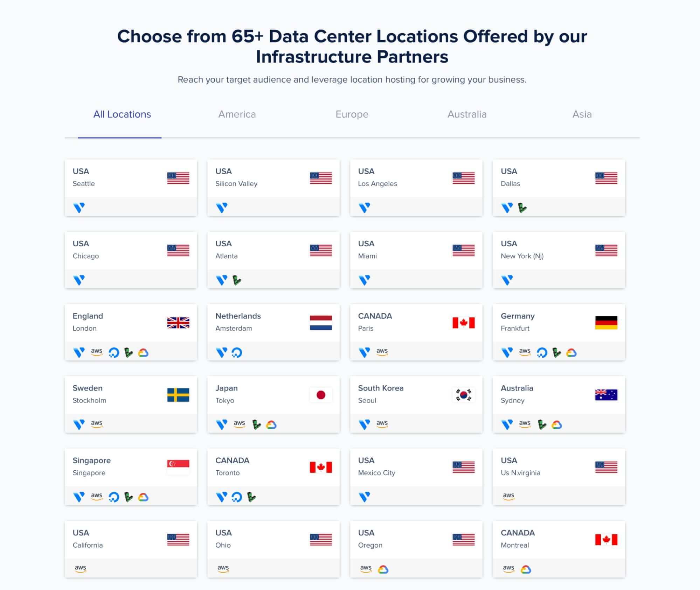Select the All Locations tab
700x590 pixels.
122,114
